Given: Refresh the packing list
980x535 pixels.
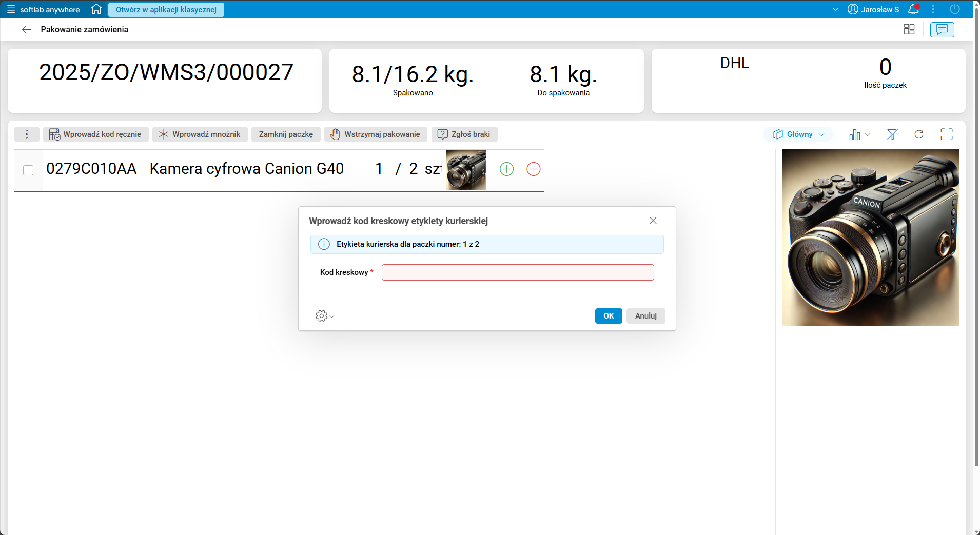Looking at the screenshot, I should [x=919, y=134].
